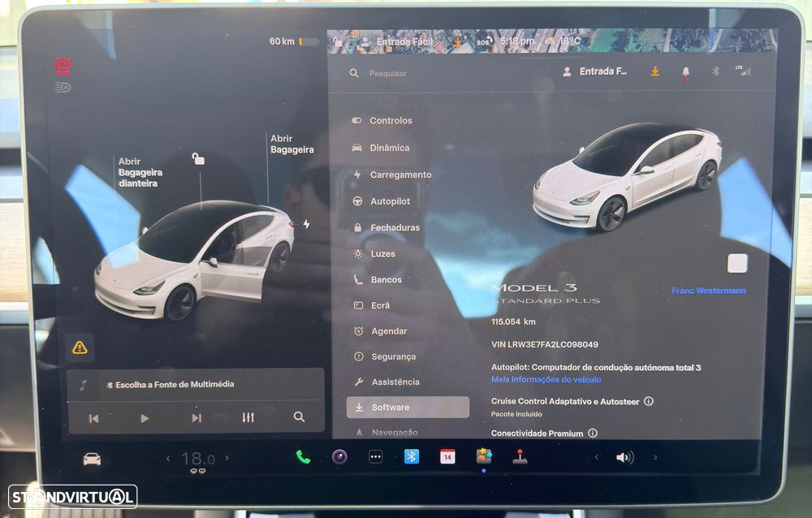Tap the 60 km battery range indicator
The width and height of the screenshot is (812, 518).
(293, 41)
